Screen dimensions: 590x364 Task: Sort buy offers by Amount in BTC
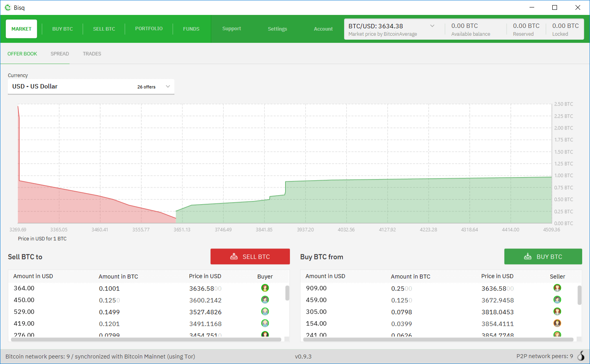(x=410, y=276)
